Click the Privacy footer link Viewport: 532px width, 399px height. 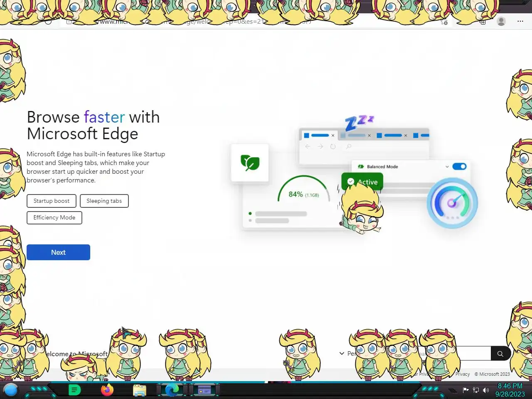(x=462, y=374)
